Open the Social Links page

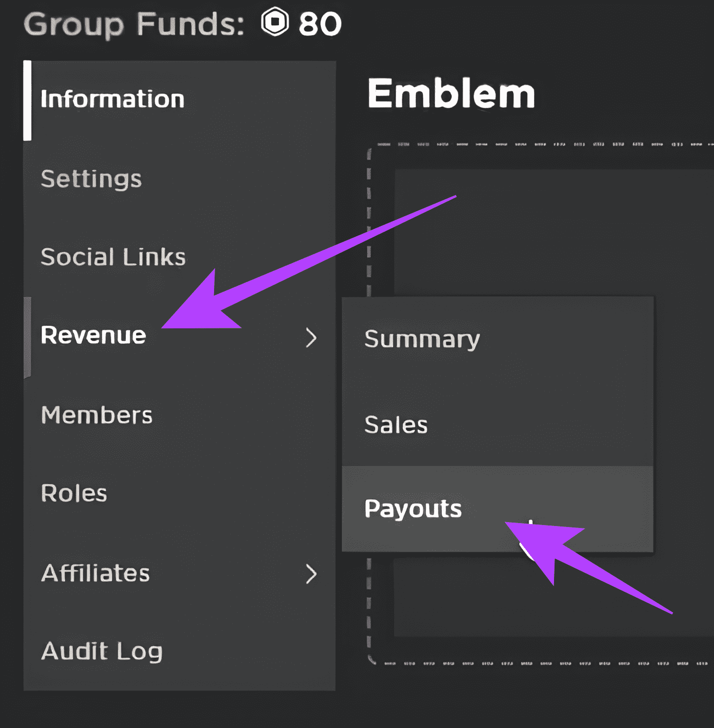point(113,257)
